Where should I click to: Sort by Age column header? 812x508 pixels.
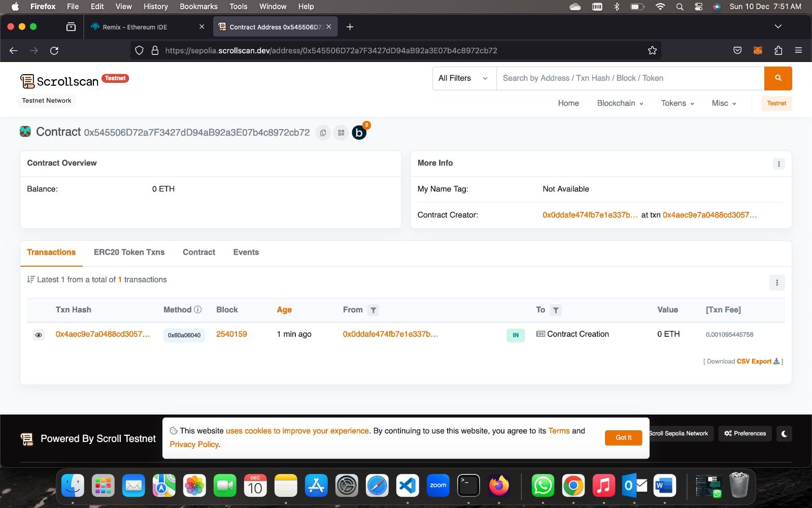coord(284,310)
